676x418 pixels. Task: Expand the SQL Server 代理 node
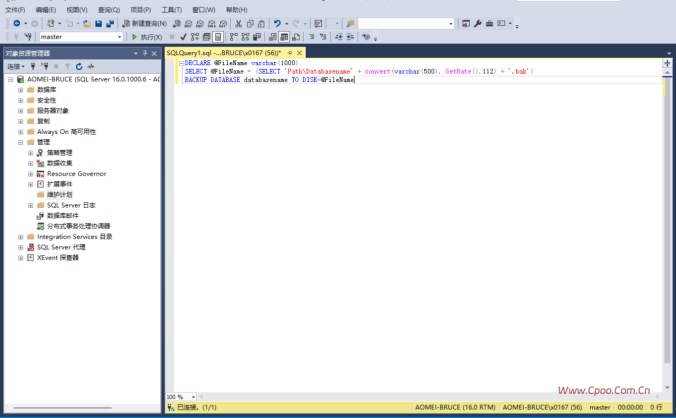20,247
